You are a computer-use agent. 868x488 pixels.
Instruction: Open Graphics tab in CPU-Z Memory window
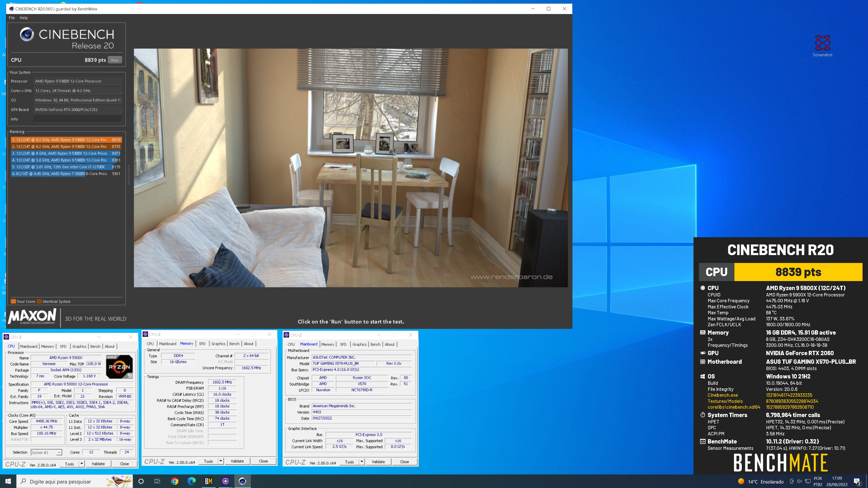pyautogui.click(x=218, y=343)
